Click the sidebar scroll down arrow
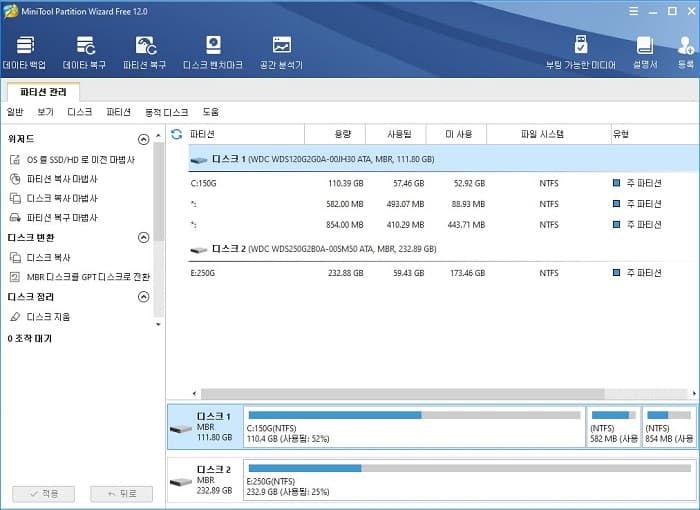Image resolution: width=700 pixels, height=510 pixels. (x=158, y=324)
